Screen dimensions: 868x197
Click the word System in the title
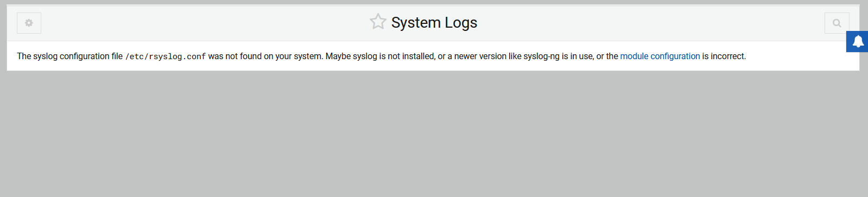(416, 22)
